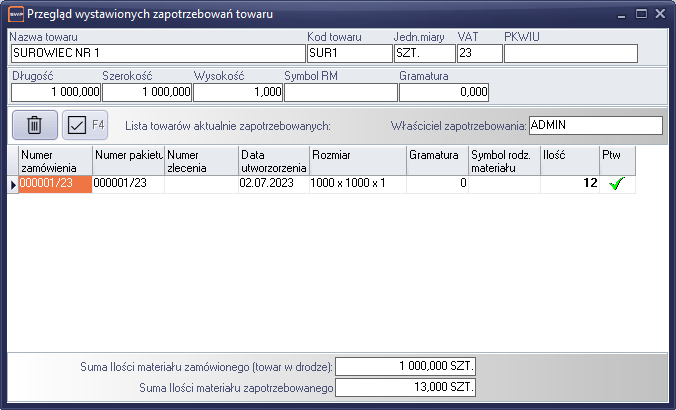Sort by Data utworzenia column header
Image resolution: width=676 pixels, height=410 pixels.
click(273, 161)
